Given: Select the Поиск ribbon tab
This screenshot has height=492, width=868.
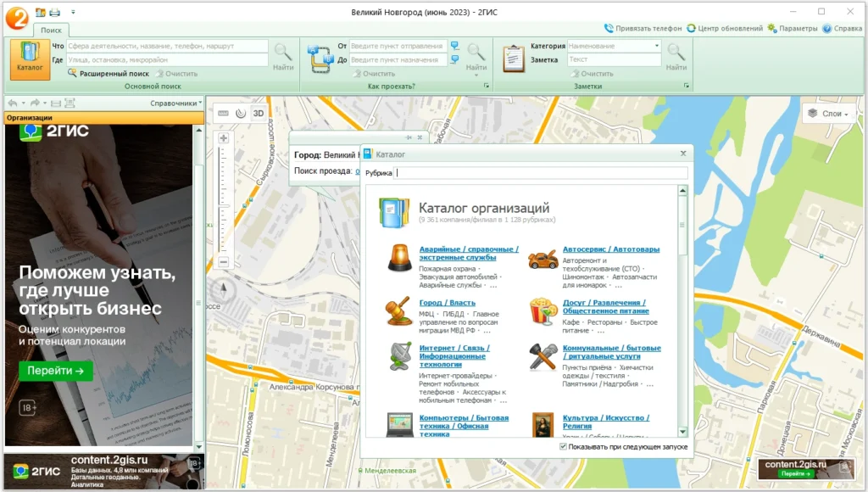Looking at the screenshot, I should pyautogui.click(x=51, y=31).
